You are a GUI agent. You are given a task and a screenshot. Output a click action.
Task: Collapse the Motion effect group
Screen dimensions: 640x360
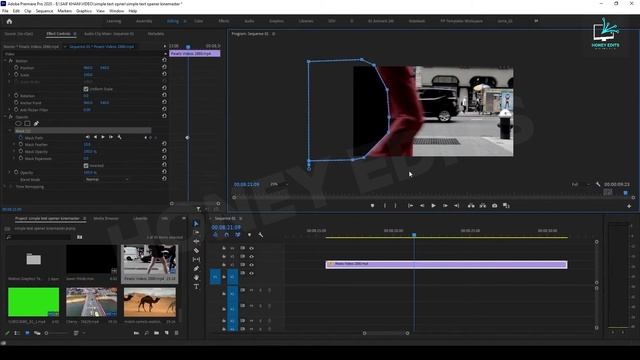click(x=6, y=60)
